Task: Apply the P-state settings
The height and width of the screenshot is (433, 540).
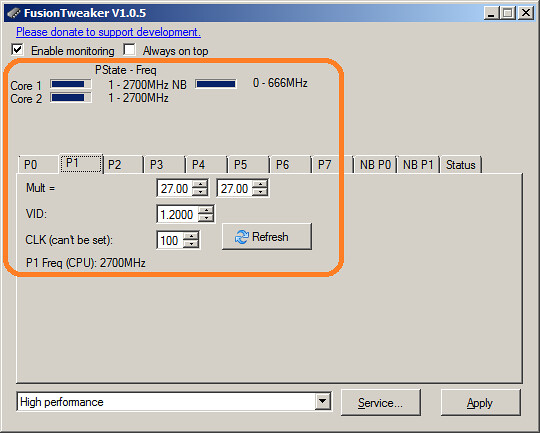Action: click(480, 402)
